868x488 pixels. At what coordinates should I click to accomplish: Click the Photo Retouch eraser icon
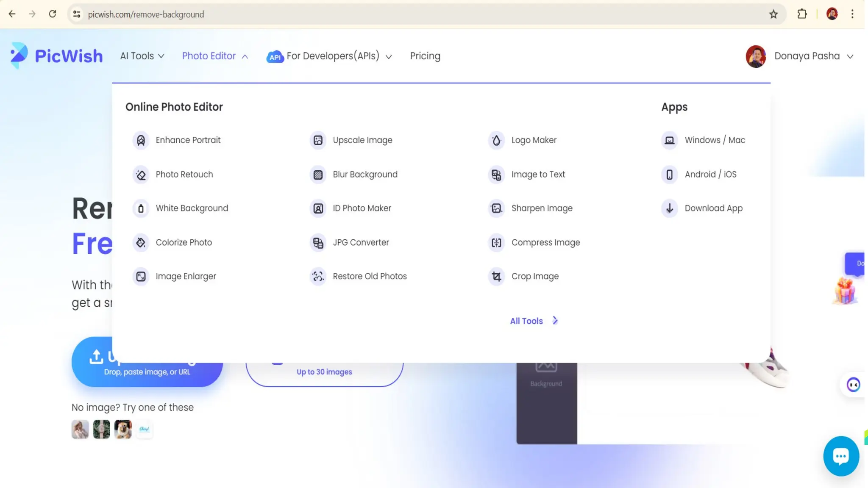click(x=141, y=175)
